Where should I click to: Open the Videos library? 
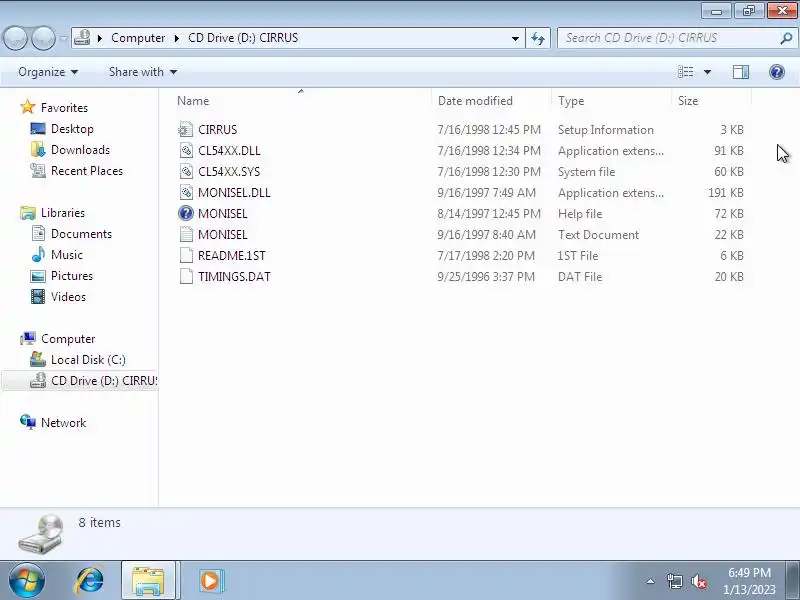(68, 296)
